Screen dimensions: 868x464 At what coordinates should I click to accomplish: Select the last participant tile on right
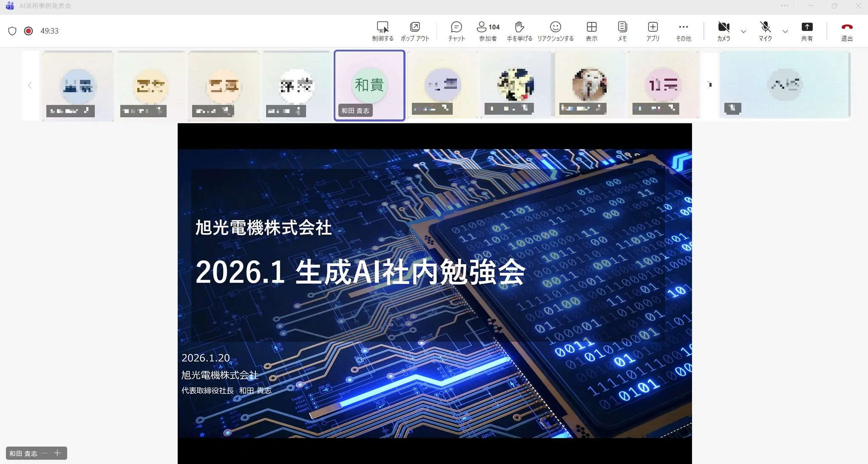tap(784, 85)
